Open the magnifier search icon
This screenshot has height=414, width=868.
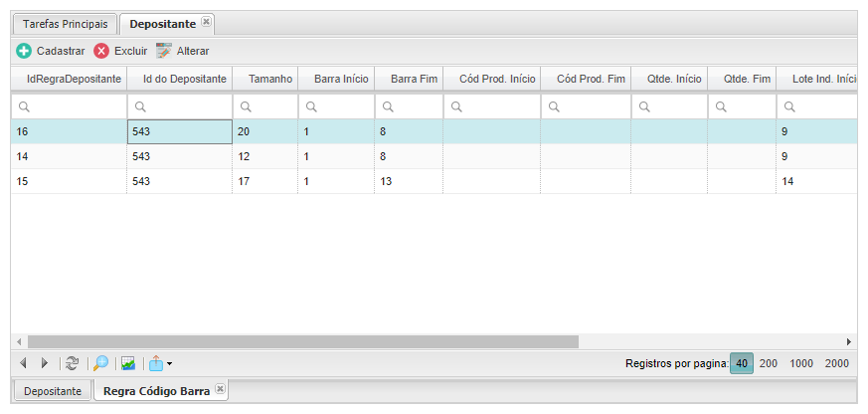click(x=100, y=363)
